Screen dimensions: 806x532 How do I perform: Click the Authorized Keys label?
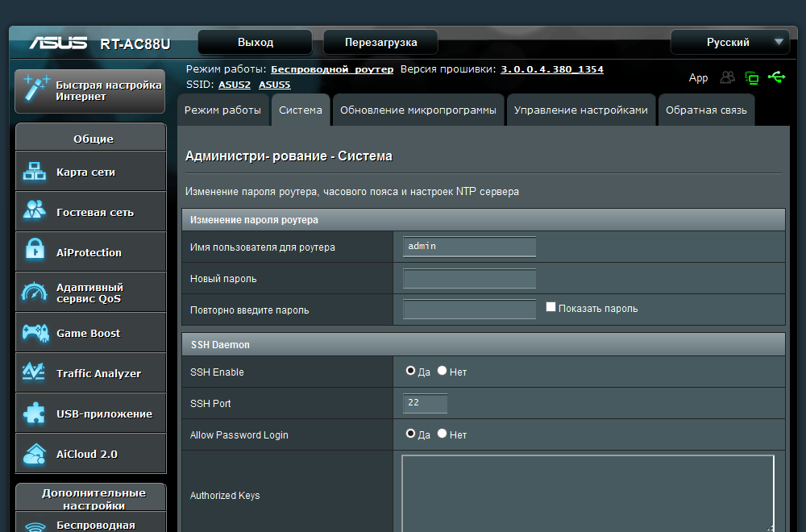[225, 496]
